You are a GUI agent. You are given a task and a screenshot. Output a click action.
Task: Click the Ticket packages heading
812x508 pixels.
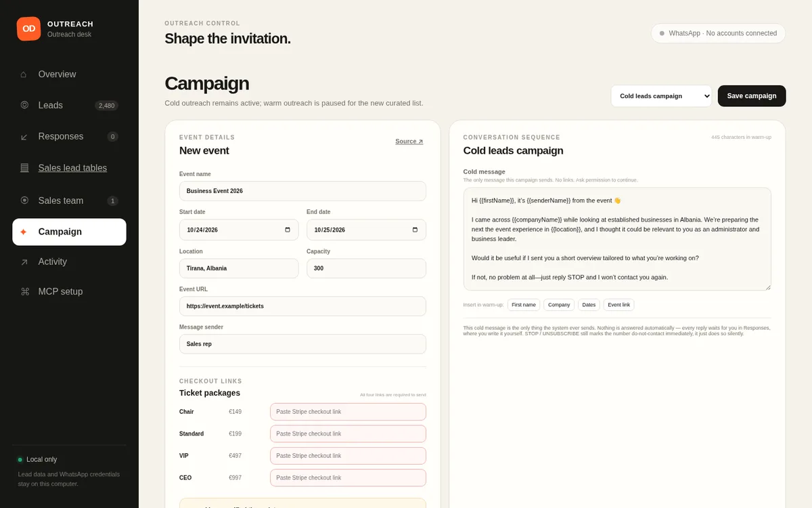tap(210, 393)
